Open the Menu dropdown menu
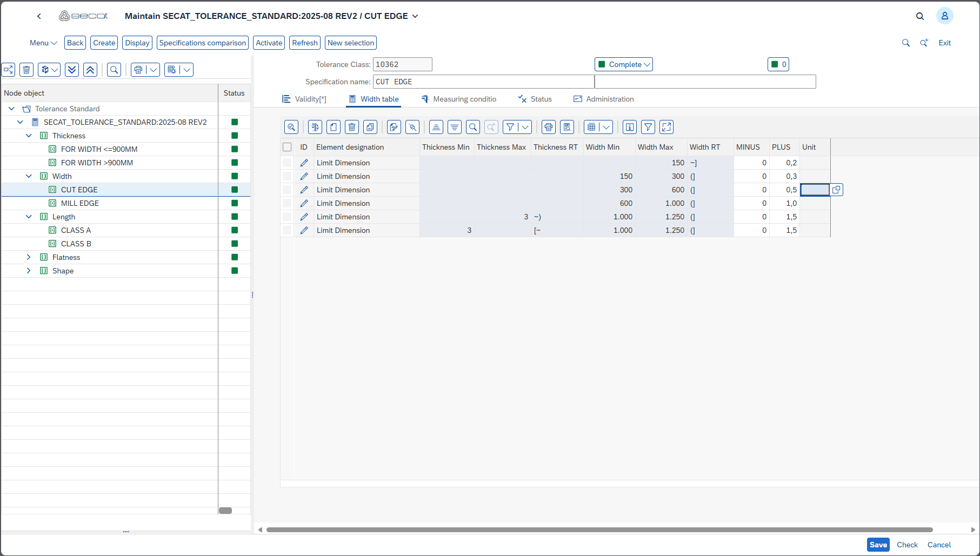The width and height of the screenshot is (980, 556). pyautogui.click(x=43, y=43)
